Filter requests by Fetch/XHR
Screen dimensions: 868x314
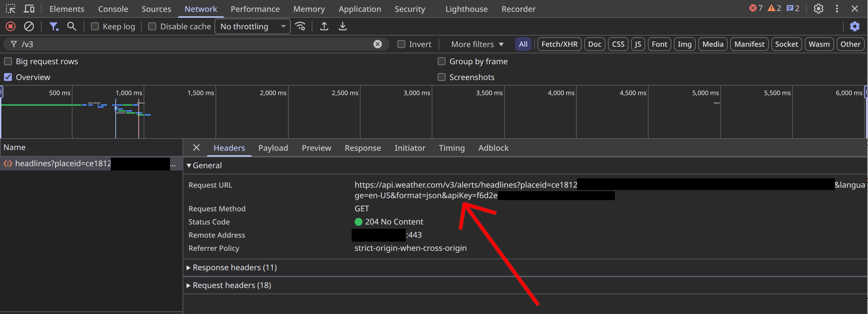(x=559, y=44)
